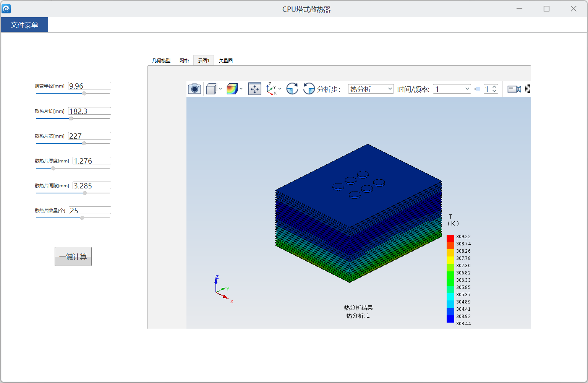Take a snapshot with the camera icon
Screen dimensions: 588x383
coord(194,89)
